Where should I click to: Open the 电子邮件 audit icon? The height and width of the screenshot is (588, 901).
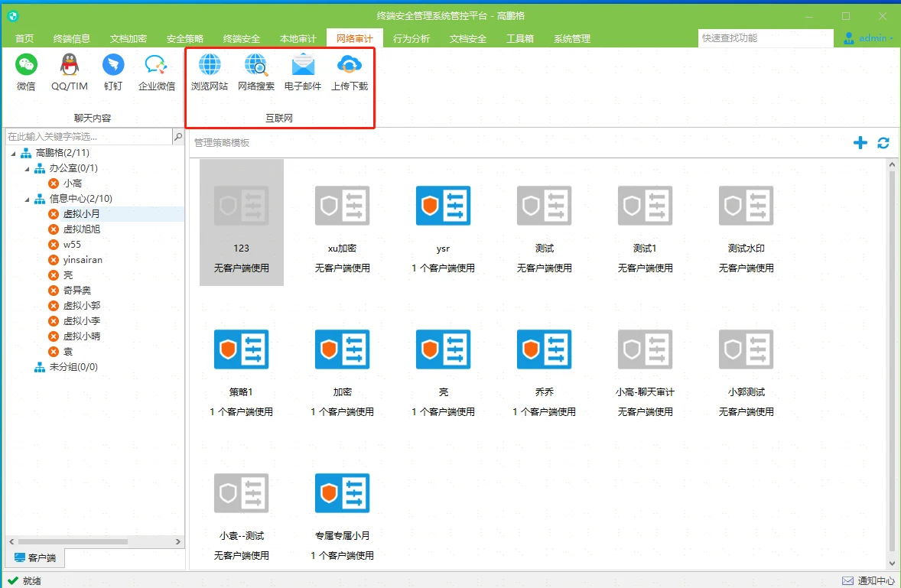[303, 72]
